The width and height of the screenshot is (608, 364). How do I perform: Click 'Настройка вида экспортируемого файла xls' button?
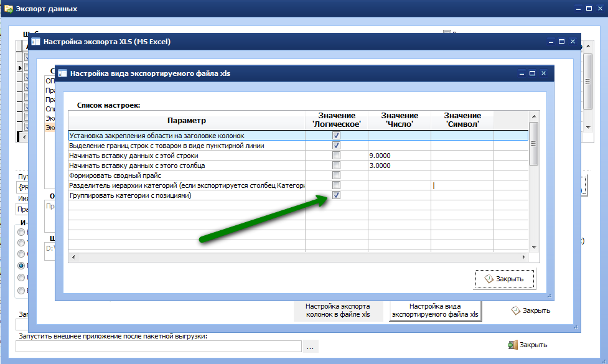[x=435, y=310]
